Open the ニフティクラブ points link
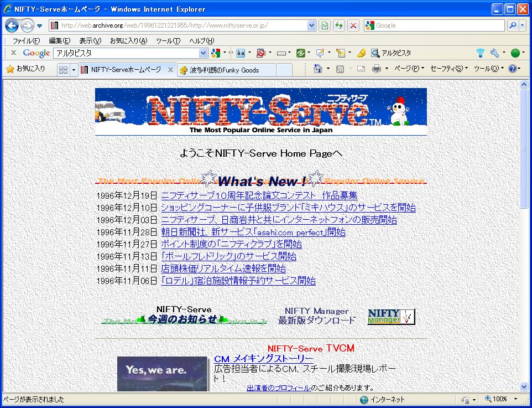This screenshot has height=408, width=532. point(231,244)
